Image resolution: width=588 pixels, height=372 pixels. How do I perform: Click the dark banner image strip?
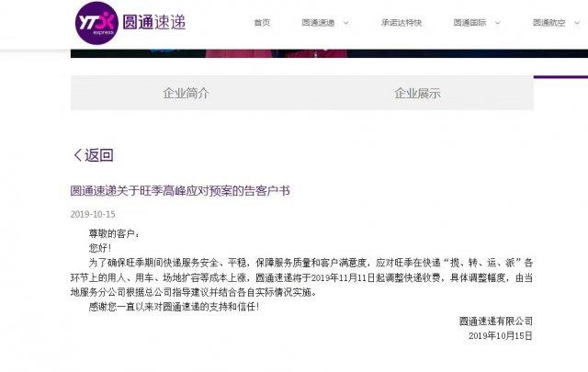click(329, 53)
